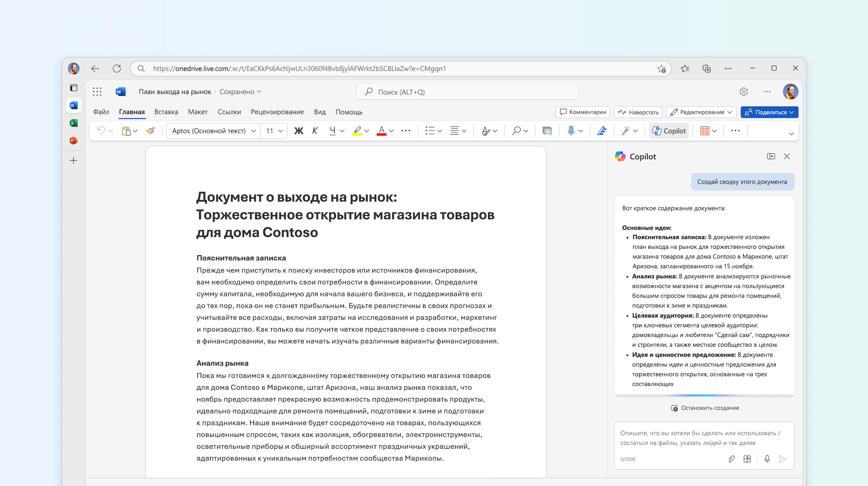
Task: Add a new app with the sidebar plus icon
Action: point(74,160)
